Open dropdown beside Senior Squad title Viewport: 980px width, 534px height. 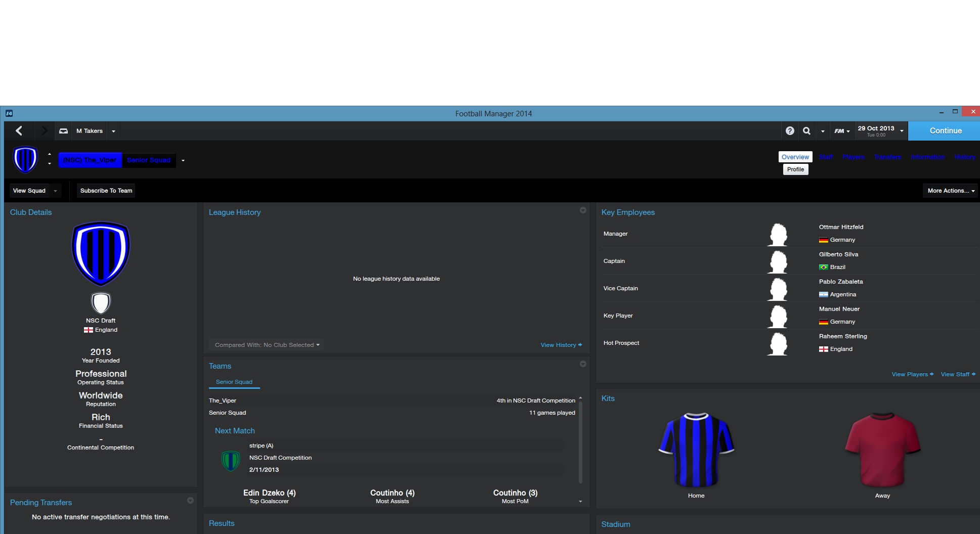coord(183,161)
